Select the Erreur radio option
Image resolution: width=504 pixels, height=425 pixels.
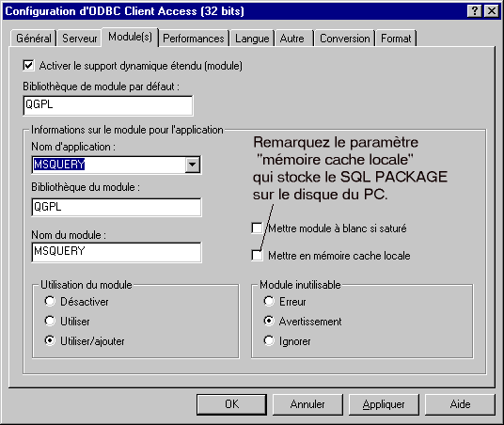click(269, 301)
